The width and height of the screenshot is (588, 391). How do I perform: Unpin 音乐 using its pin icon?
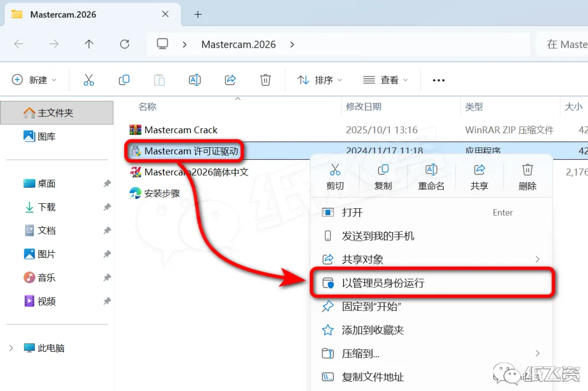[107, 277]
